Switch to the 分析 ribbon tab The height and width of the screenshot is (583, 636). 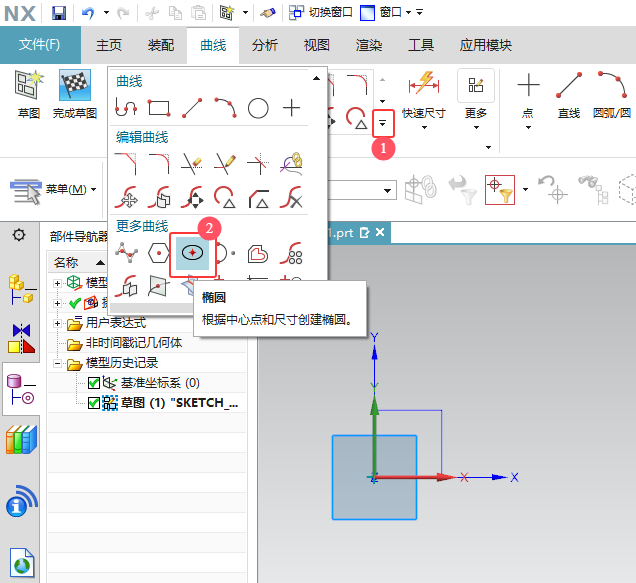[264, 45]
